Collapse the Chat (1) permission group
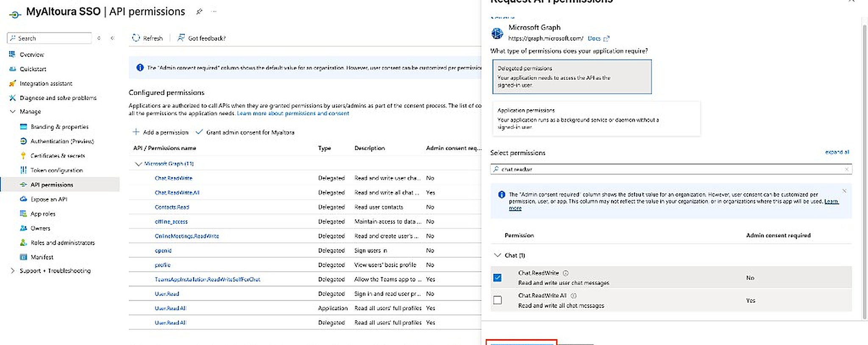The height and width of the screenshot is (345, 868). coord(498,255)
